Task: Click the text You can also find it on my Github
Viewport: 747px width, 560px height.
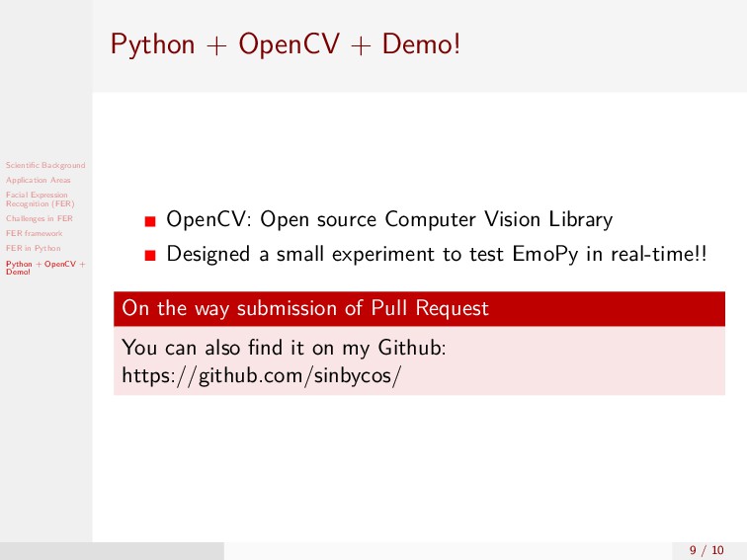Action: coord(284,348)
